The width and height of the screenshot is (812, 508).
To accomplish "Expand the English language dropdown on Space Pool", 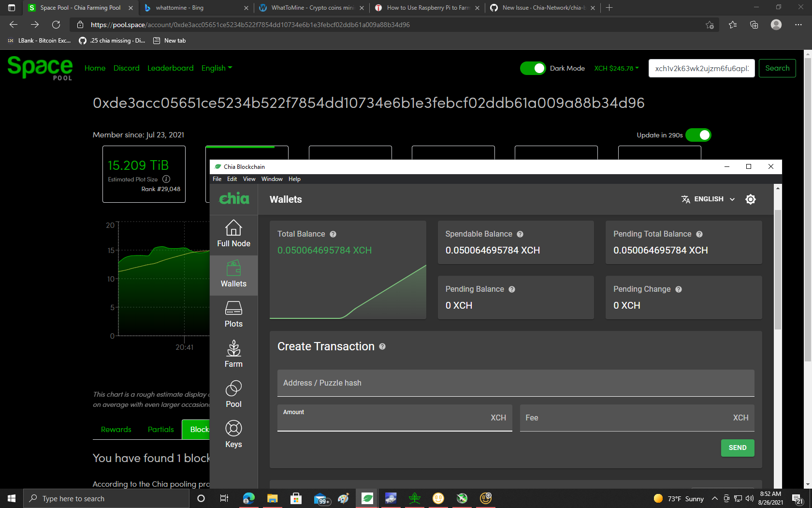I will 217,68.
